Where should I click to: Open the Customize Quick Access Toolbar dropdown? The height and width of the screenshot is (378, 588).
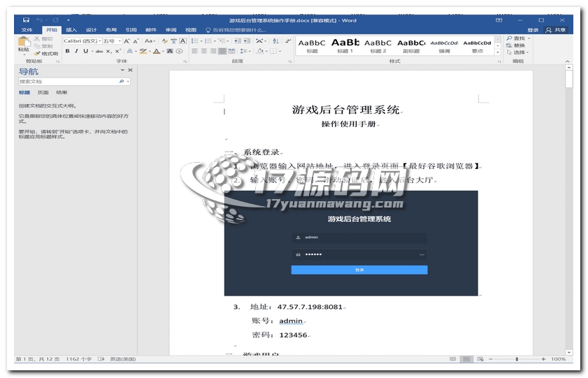coord(69,20)
